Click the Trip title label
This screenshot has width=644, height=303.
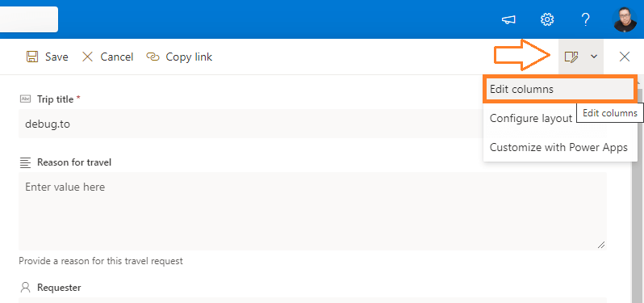click(56, 99)
